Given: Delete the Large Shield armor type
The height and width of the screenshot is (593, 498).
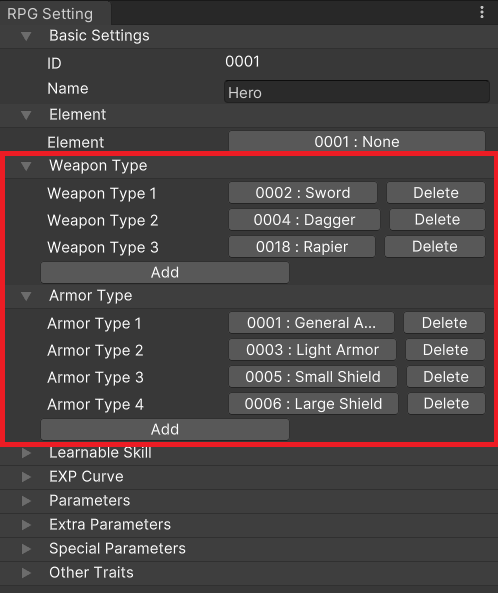Looking at the screenshot, I should click(x=446, y=404).
